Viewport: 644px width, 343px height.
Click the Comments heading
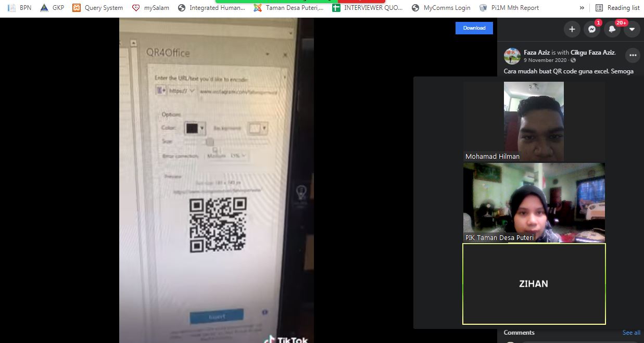pos(519,333)
